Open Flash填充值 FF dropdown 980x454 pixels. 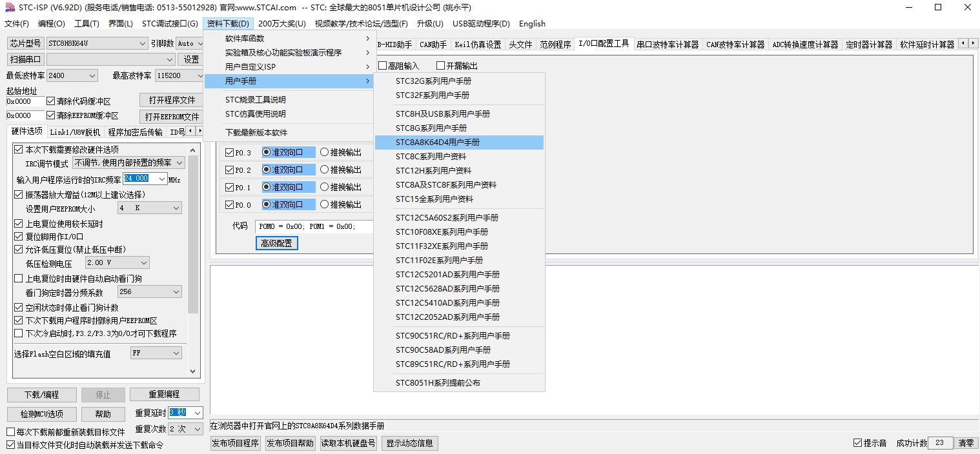pos(156,353)
